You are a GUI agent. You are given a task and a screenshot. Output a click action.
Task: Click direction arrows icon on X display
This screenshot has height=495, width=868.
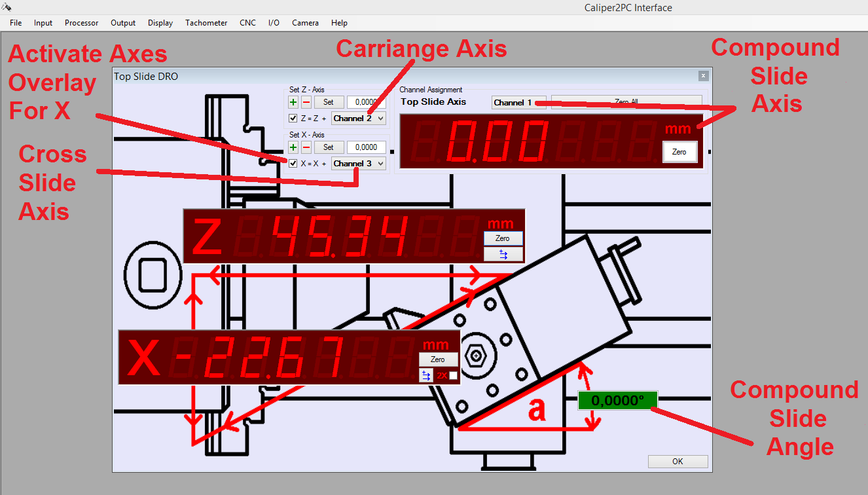(x=426, y=376)
